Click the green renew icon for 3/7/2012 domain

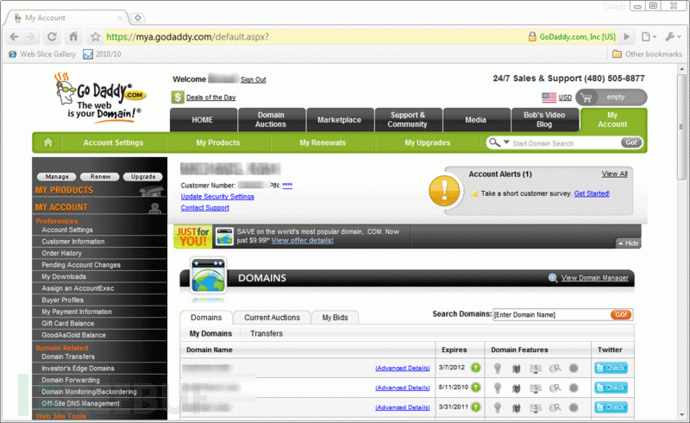[x=476, y=368]
